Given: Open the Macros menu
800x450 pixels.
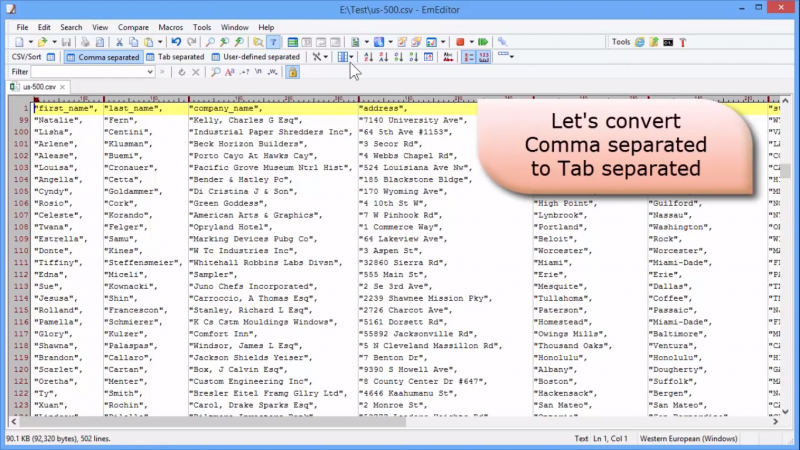Looking at the screenshot, I should click(x=170, y=27).
